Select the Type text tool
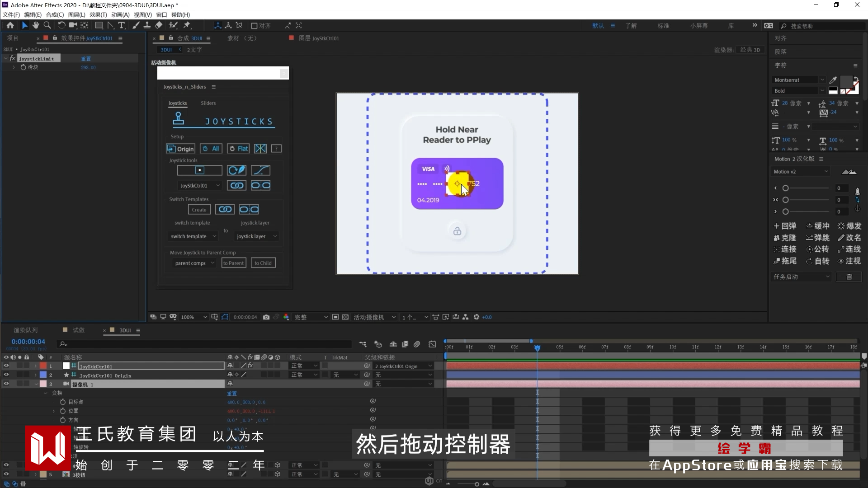Image resolution: width=868 pixels, height=488 pixels. coord(122,25)
